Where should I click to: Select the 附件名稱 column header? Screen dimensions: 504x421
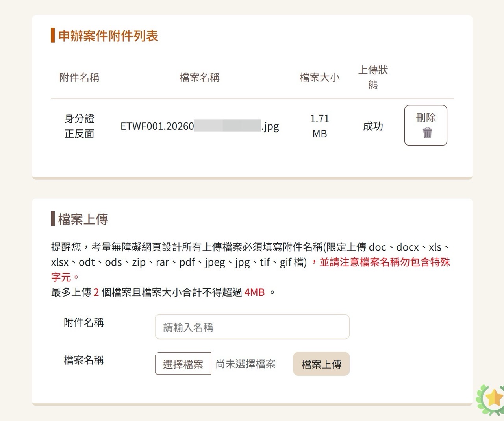pos(80,78)
